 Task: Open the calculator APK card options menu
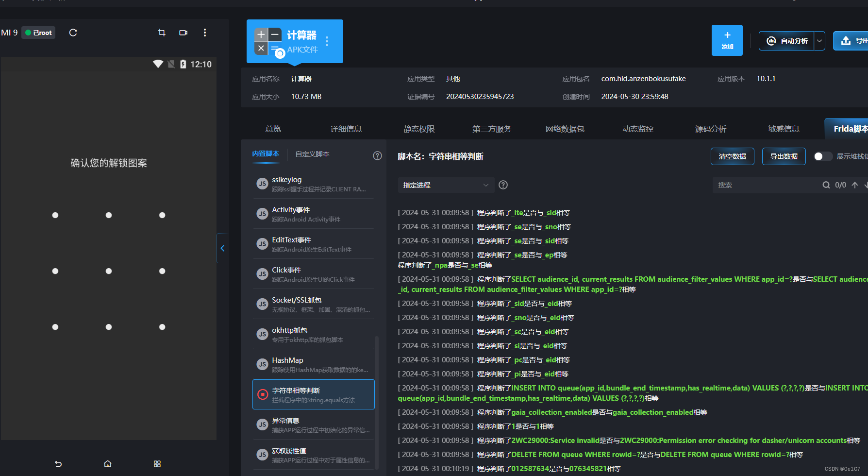[x=327, y=42]
